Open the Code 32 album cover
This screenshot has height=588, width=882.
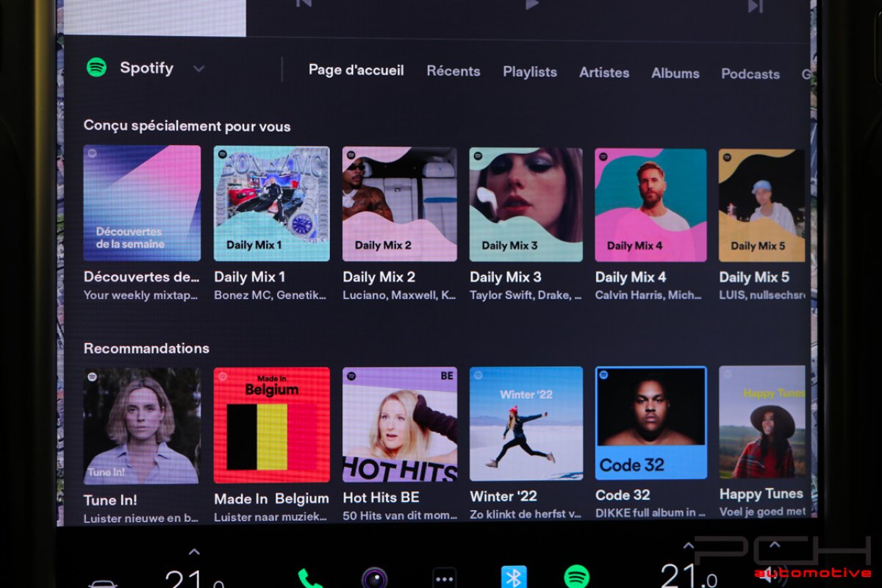click(x=650, y=423)
